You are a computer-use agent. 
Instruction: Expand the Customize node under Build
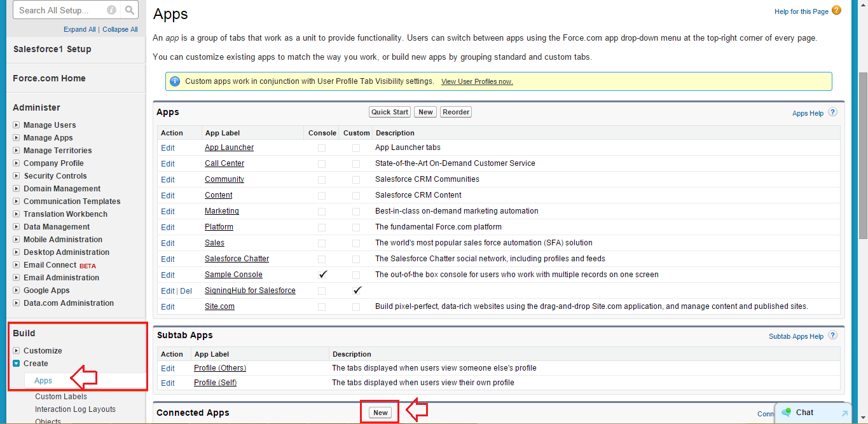click(x=17, y=351)
